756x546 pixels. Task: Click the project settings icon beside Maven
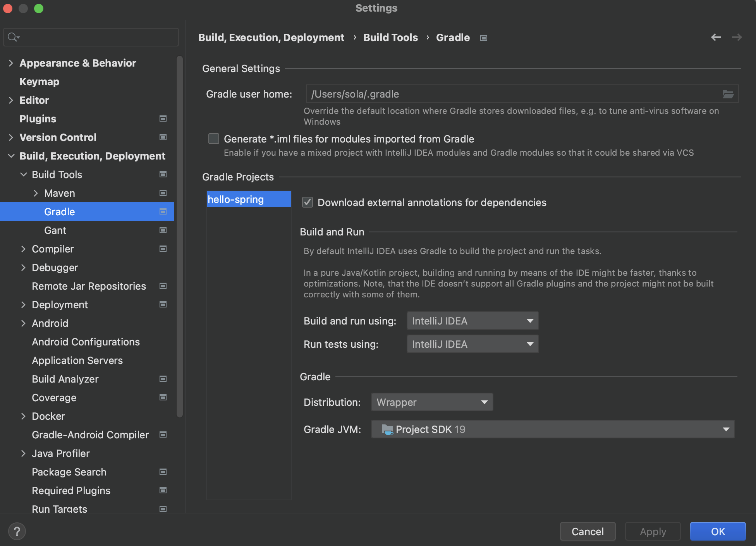pos(163,193)
